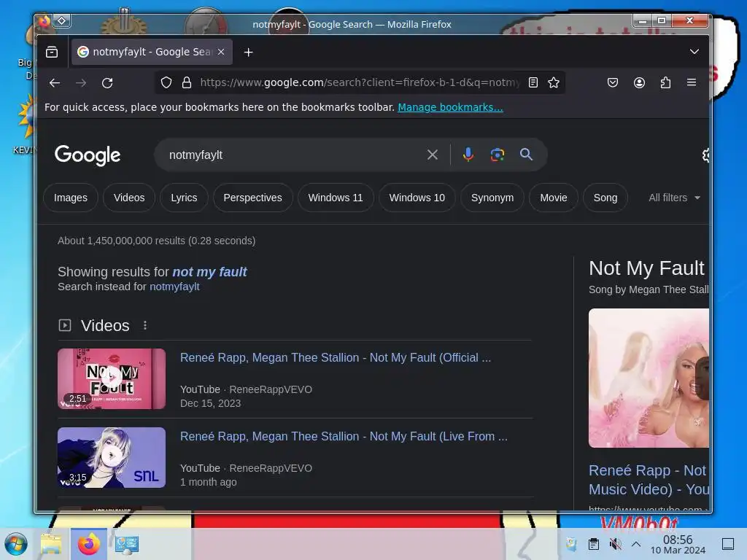Select the Perspectives filter chip
The height and width of the screenshot is (560, 747).
click(x=252, y=198)
